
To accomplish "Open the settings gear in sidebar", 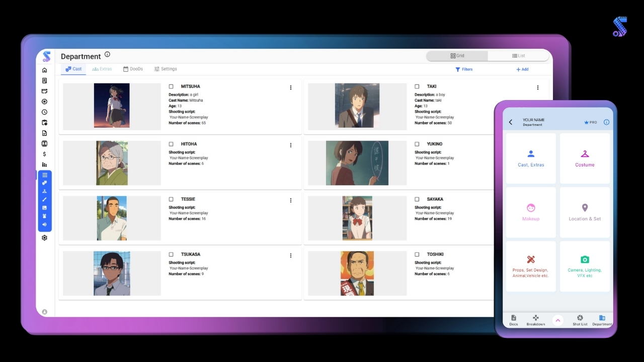I will (x=44, y=238).
